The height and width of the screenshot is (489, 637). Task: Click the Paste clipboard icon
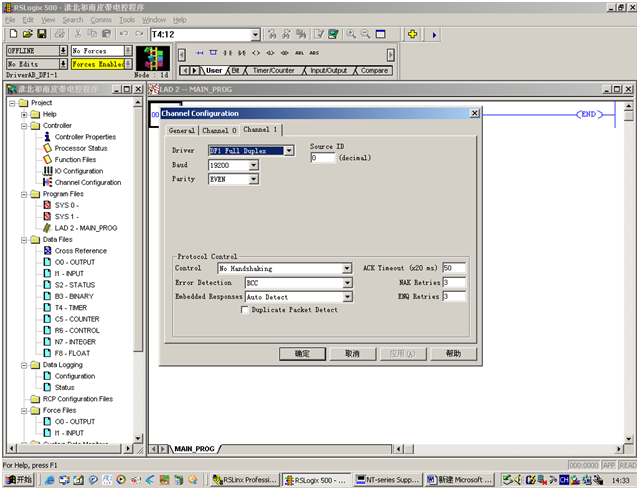tap(106, 34)
